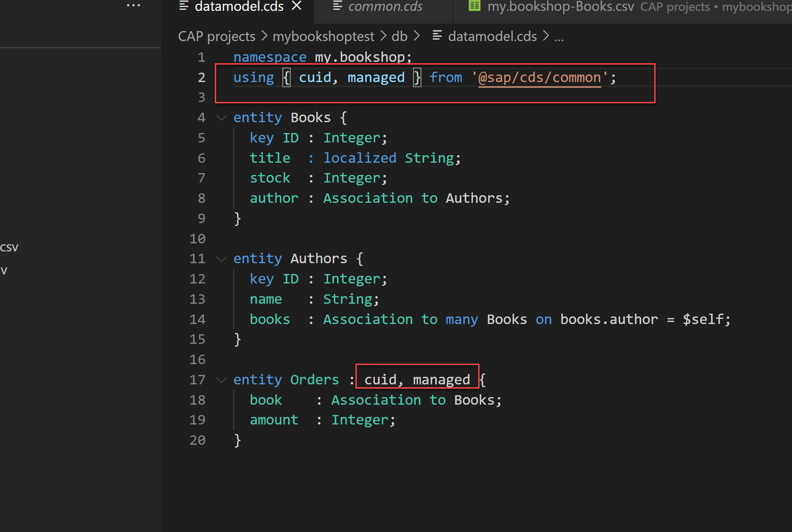The image size is (792, 532).
Task: Click the CSV file icon on Books tab
Action: pyautogui.click(x=474, y=5)
